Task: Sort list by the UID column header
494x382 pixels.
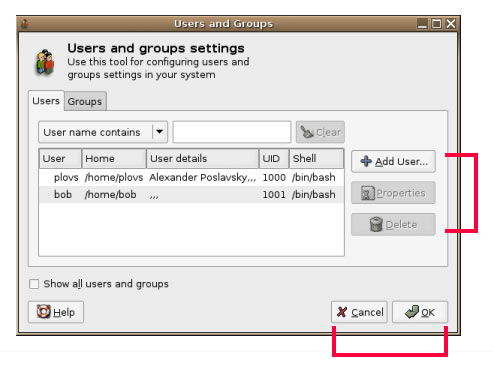Action: 274,159
